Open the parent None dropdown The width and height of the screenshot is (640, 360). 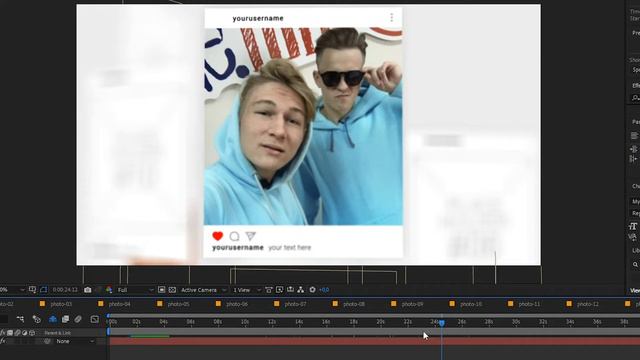[x=75, y=341]
